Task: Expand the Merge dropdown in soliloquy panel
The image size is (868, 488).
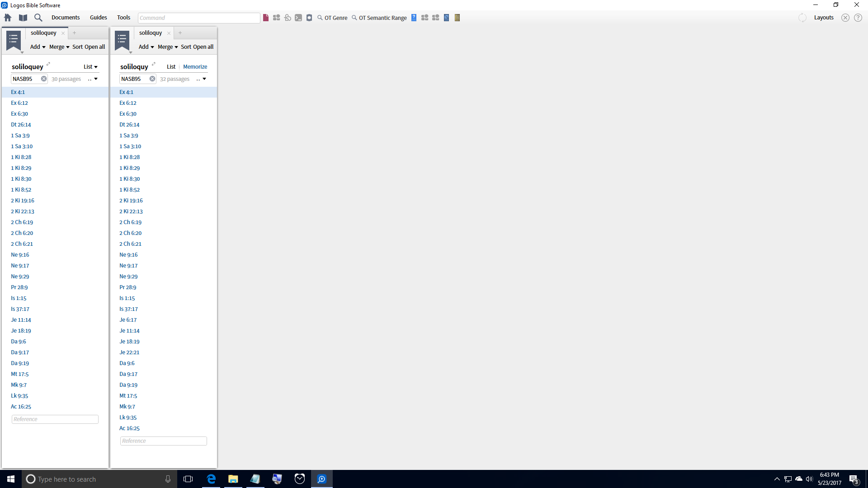Action: coord(168,47)
